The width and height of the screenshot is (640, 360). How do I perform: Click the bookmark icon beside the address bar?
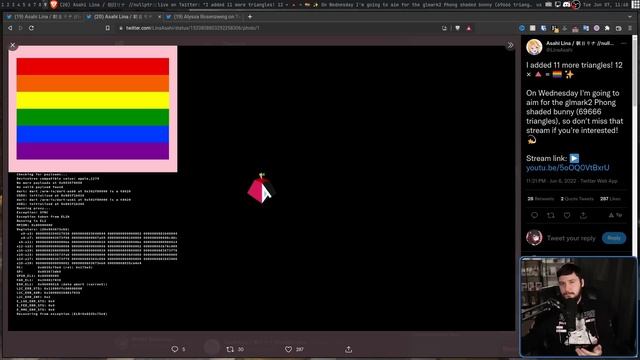(x=107, y=28)
